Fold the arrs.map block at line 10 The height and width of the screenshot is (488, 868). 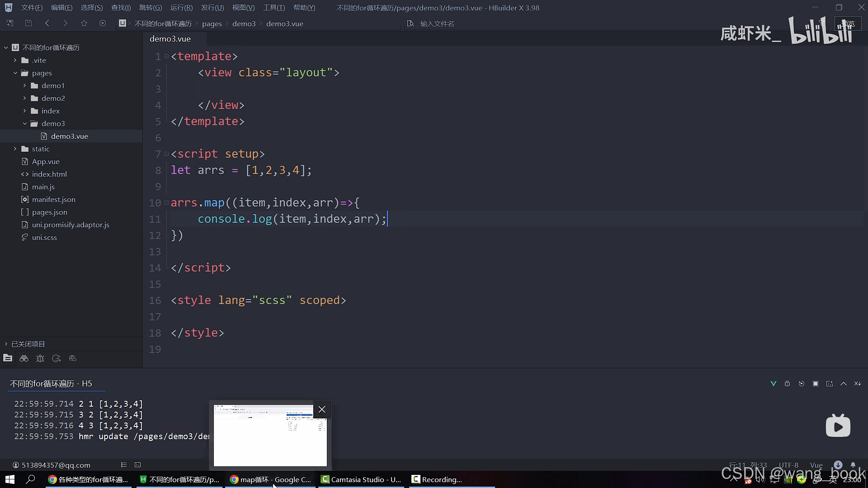pos(166,203)
